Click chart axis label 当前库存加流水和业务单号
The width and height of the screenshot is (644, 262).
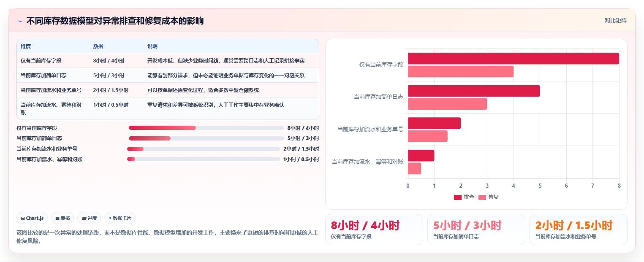[370, 130]
